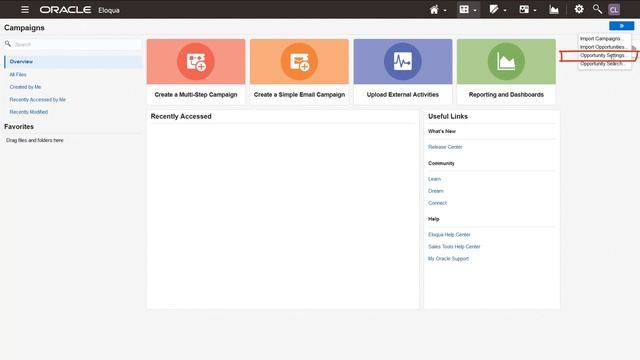Open the Settings gear icon
Image resolution: width=640 pixels, height=360 pixels.
pyautogui.click(x=579, y=9)
